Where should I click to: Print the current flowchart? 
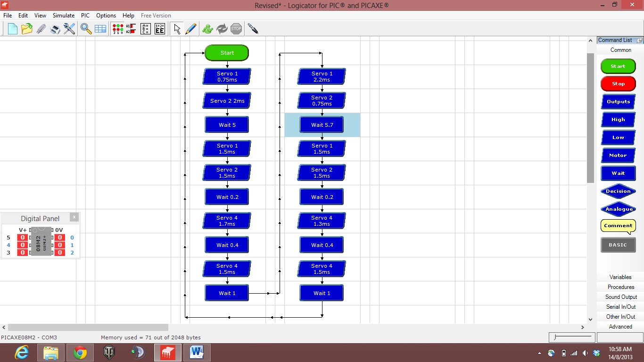click(x=55, y=29)
